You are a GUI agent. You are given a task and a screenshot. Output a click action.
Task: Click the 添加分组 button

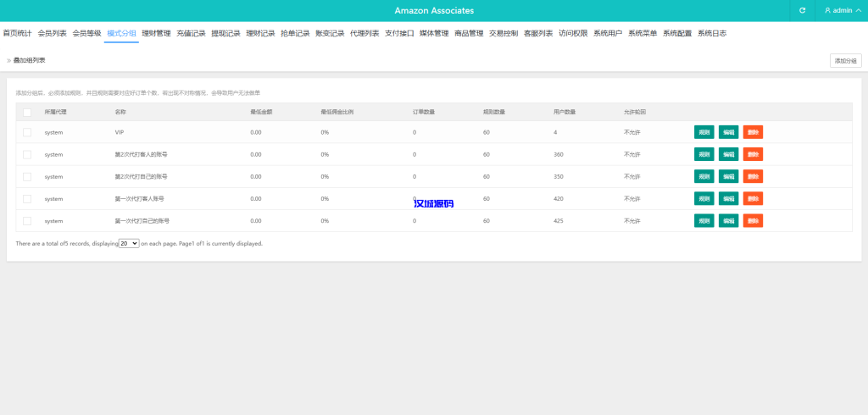845,60
